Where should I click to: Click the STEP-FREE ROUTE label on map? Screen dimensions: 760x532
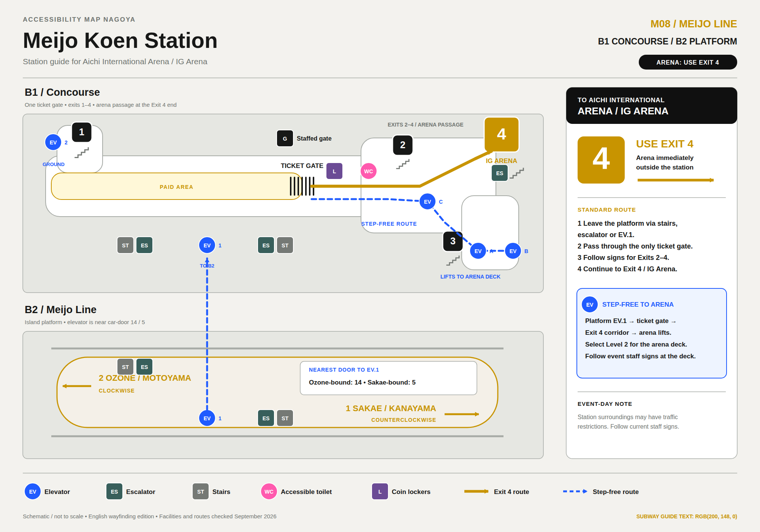click(x=389, y=224)
